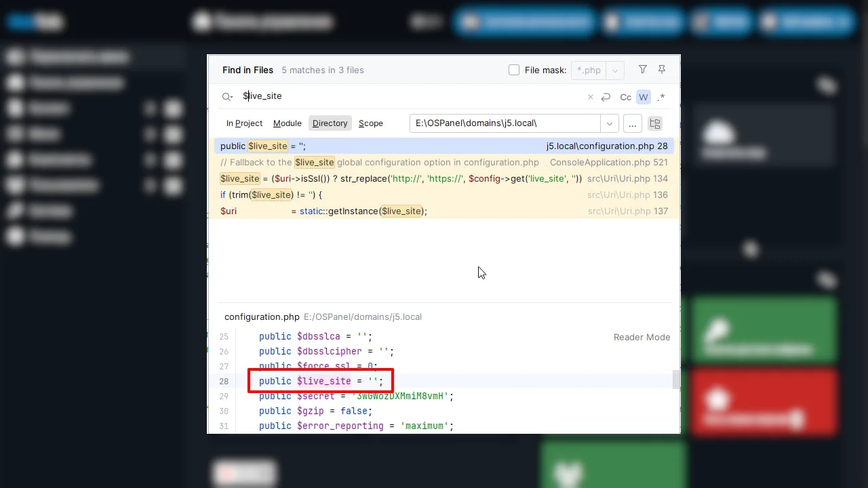
Task: Click Reader Mode in the preview
Action: (x=642, y=337)
